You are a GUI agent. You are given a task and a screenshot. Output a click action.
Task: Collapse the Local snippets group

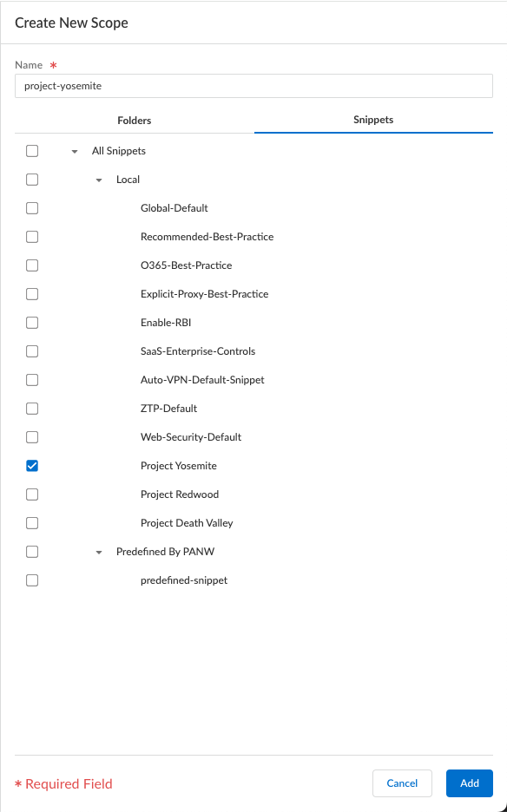(99, 180)
